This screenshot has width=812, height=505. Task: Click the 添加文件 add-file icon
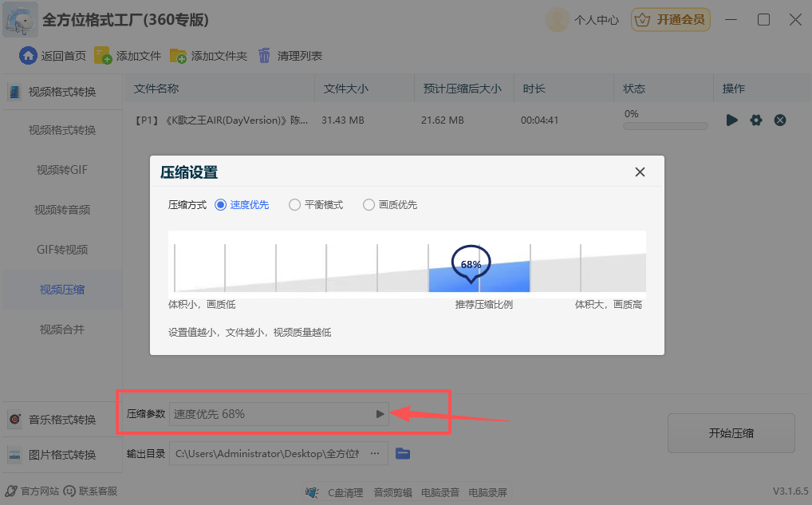point(103,55)
